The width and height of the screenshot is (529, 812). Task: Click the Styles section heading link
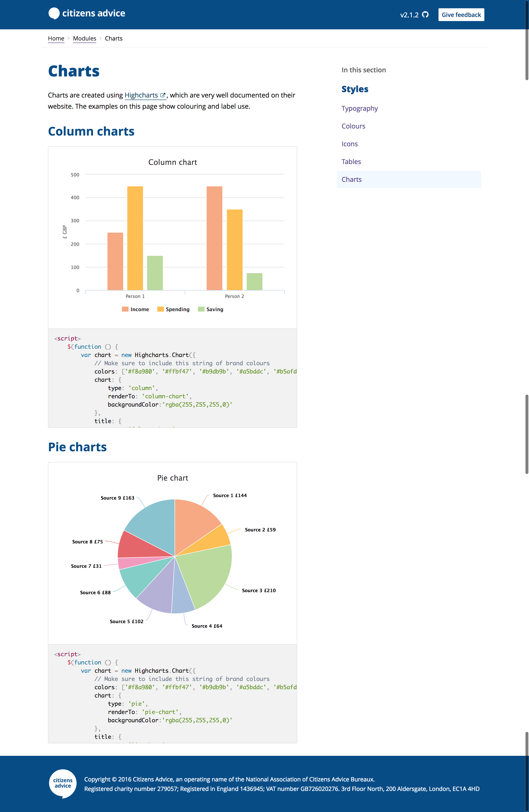coord(355,89)
